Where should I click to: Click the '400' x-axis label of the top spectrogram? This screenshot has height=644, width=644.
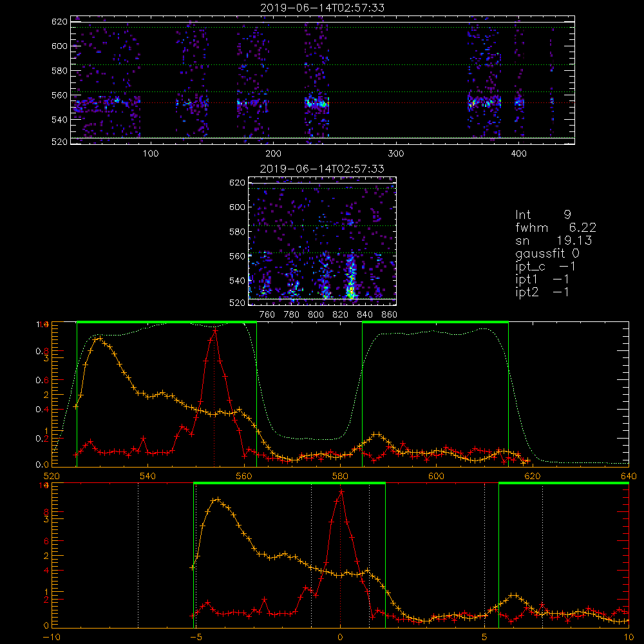pyautogui.click(x=518, y=154)
